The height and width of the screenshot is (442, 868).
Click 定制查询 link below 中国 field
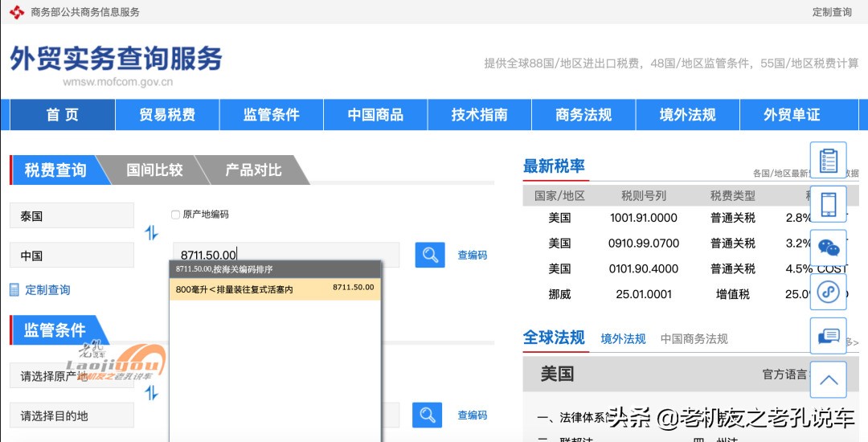(x=47, y=290)
